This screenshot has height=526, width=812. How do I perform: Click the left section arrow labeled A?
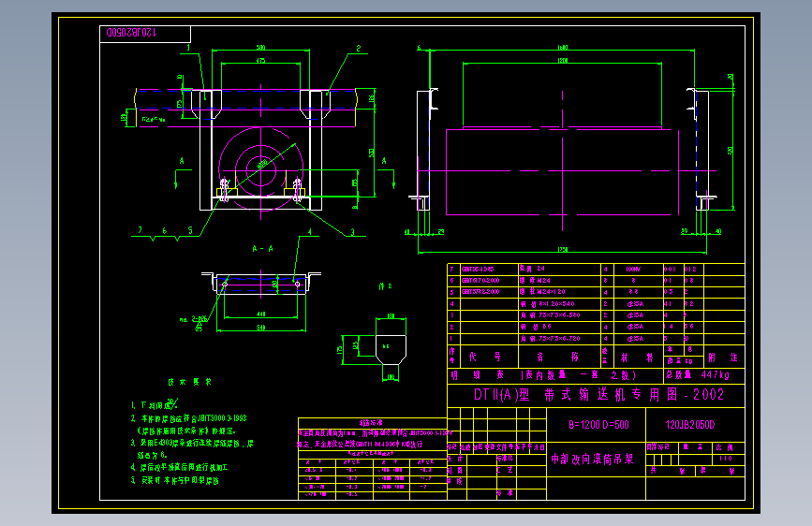pos(179,172)
